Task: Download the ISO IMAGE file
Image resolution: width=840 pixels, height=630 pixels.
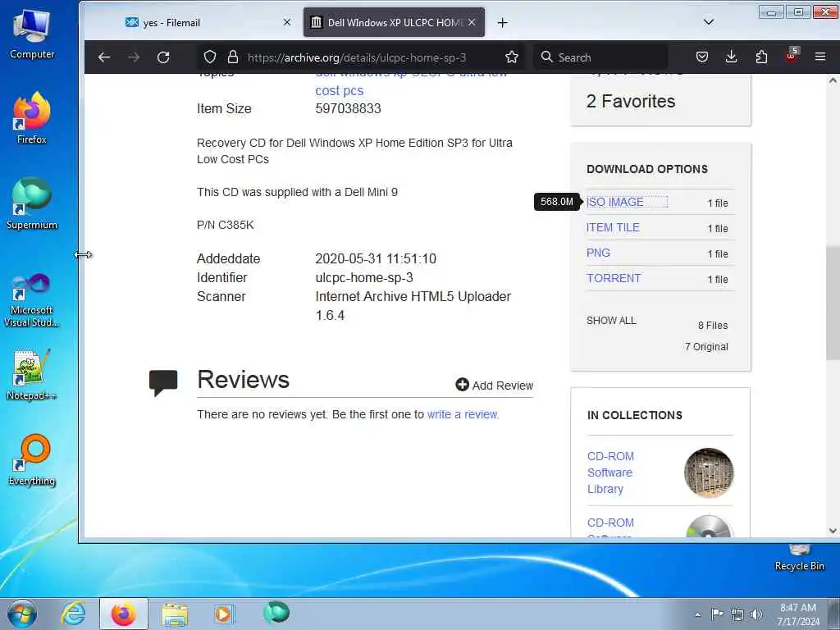Action: click(615, 202)
